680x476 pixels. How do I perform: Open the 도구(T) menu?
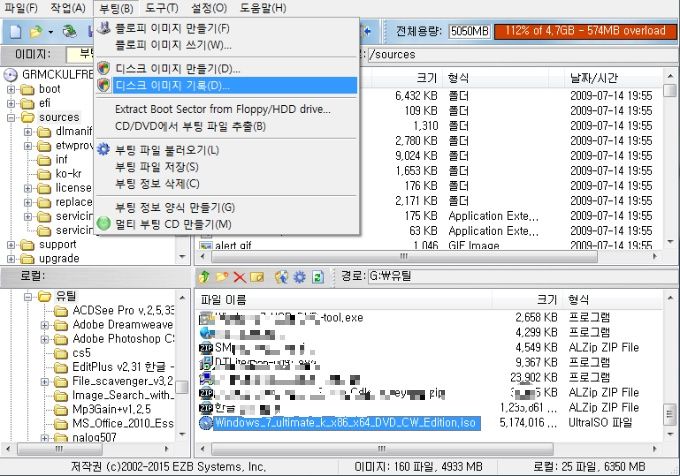click(161, 8)
